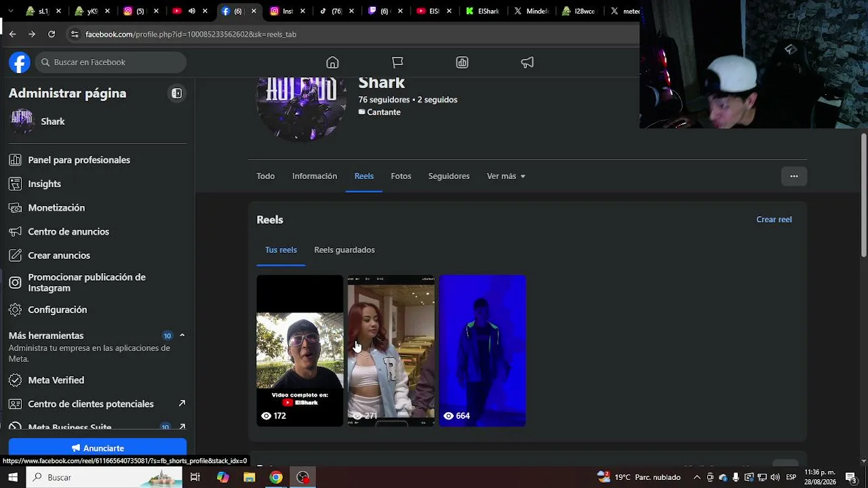Viewport: 868px width, 488px height.
Task: Switch to the Mindef X browser tab
Action: (x=532, y=11)
